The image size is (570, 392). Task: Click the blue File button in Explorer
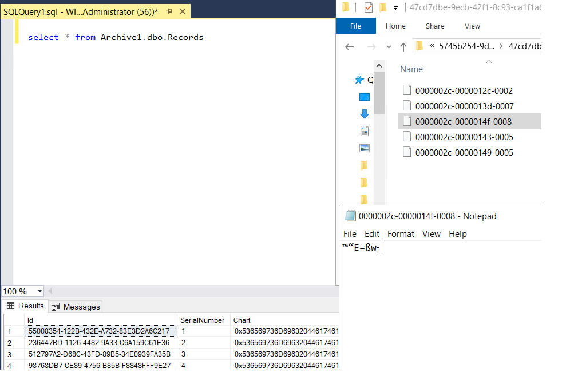355,26
